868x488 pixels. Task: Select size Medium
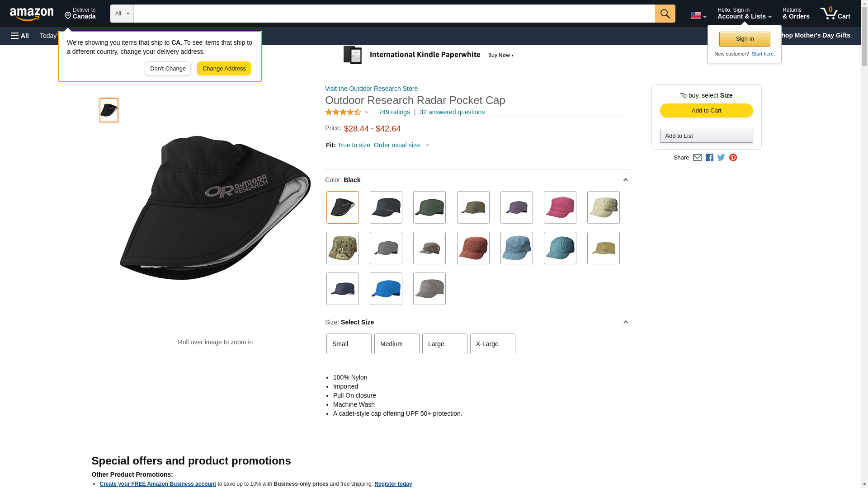396,344
